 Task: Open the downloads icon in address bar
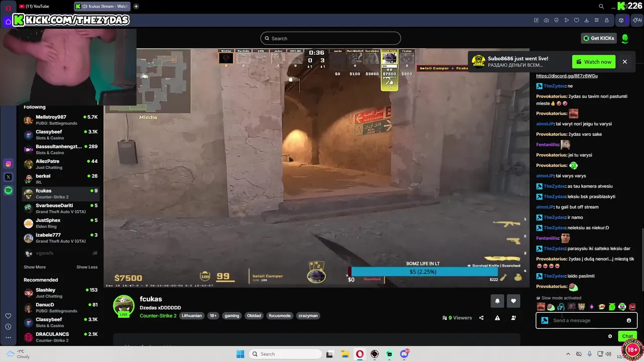coord(587,20)
